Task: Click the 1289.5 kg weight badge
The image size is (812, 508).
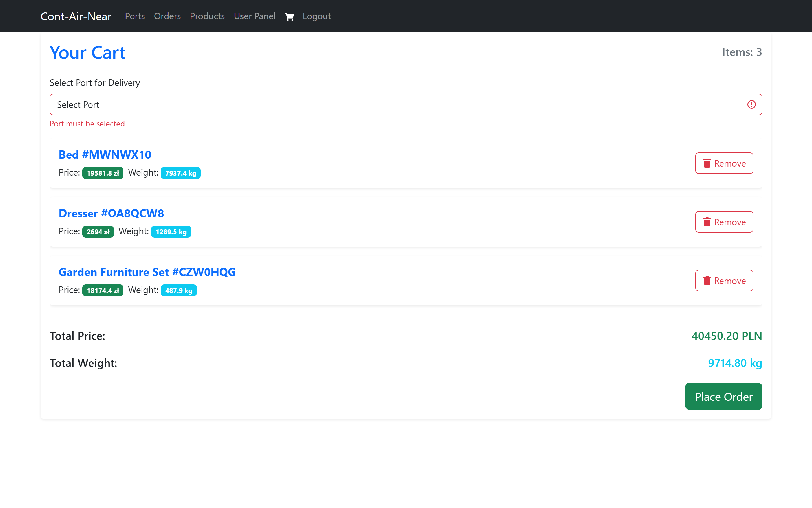Action: pyautogui.click(x=171, y=232)
